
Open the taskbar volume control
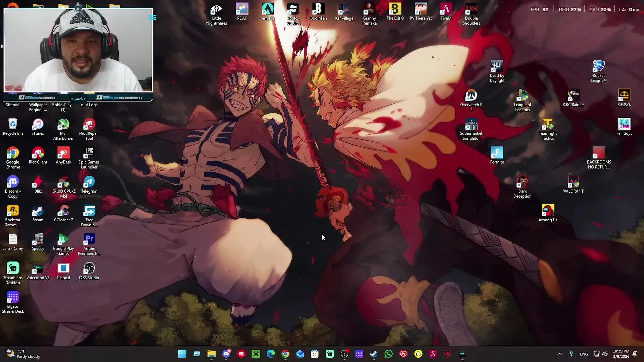[x=605, y=354]
